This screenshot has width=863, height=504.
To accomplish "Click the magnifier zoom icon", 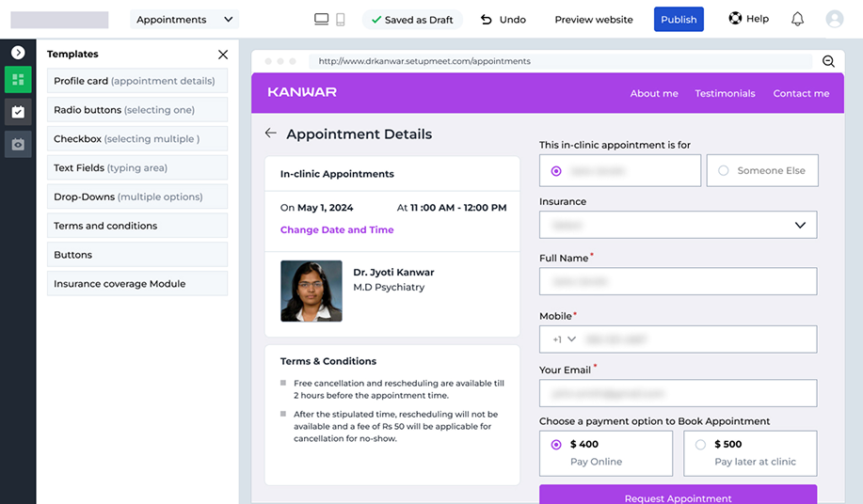I will (828, 61).
